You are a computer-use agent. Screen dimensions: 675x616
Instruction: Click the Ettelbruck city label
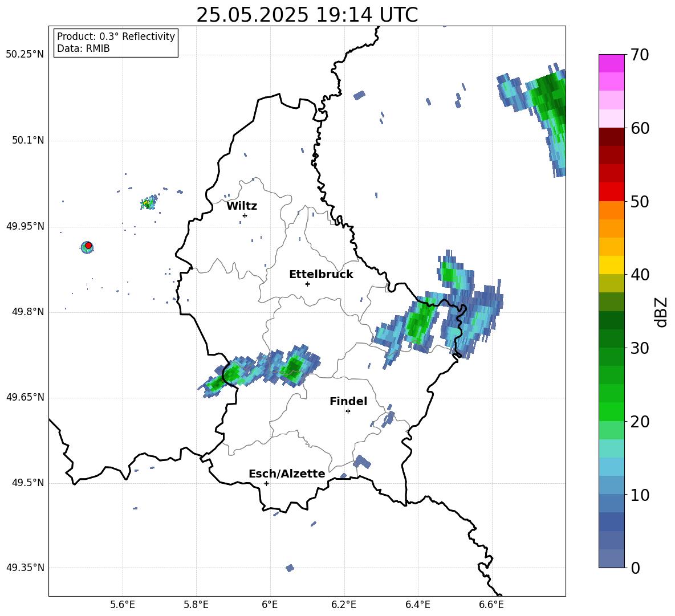[x=321, y=275]
